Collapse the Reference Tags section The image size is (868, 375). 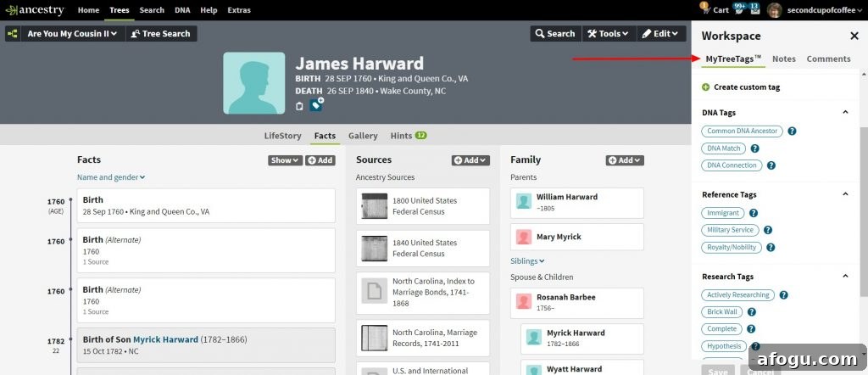(845, 194)
